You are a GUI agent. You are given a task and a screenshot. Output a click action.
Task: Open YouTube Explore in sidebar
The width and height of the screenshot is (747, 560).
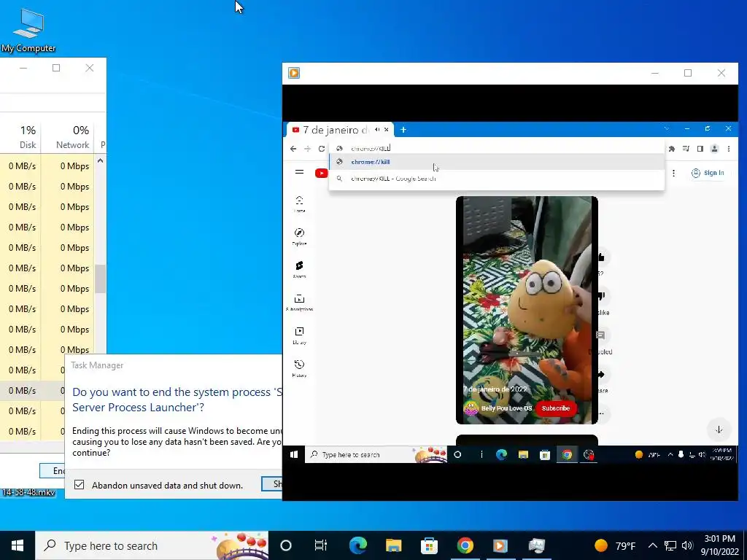[x=299, y=237]
